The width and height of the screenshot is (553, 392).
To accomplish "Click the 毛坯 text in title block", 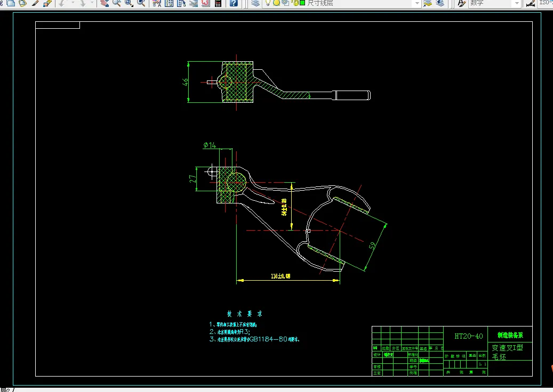I will 499,356.
